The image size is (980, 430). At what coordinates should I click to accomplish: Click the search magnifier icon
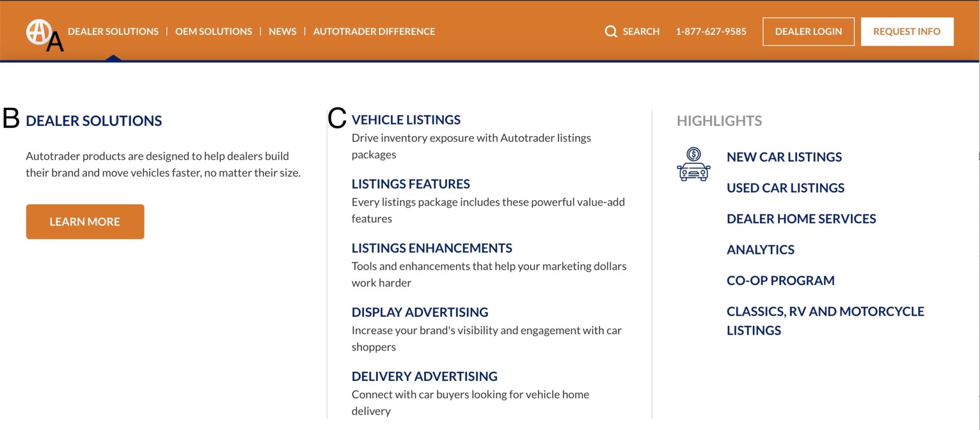coord(610,32)
